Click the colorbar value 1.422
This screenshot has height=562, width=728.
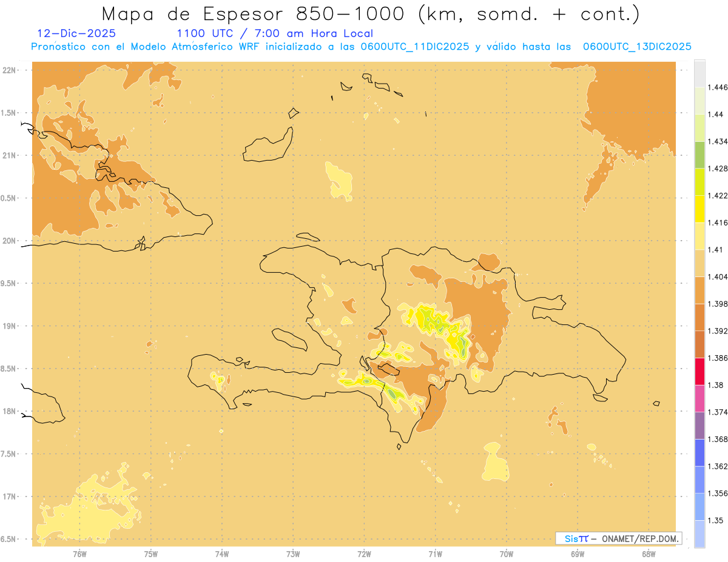(x=718, y=195)
